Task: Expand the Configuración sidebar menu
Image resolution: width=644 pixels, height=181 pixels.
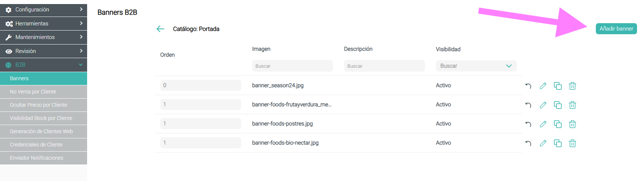Action: [43, 10]
